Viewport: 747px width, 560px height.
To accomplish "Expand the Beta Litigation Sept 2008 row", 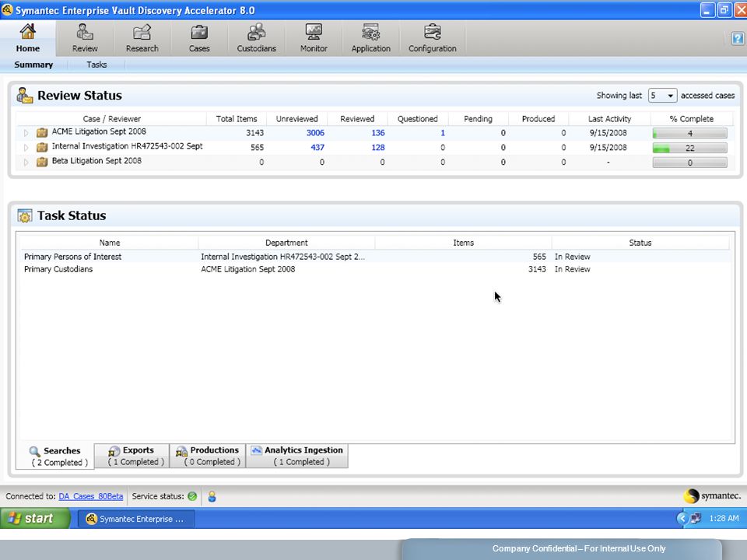I will click(x=26, y=163).
